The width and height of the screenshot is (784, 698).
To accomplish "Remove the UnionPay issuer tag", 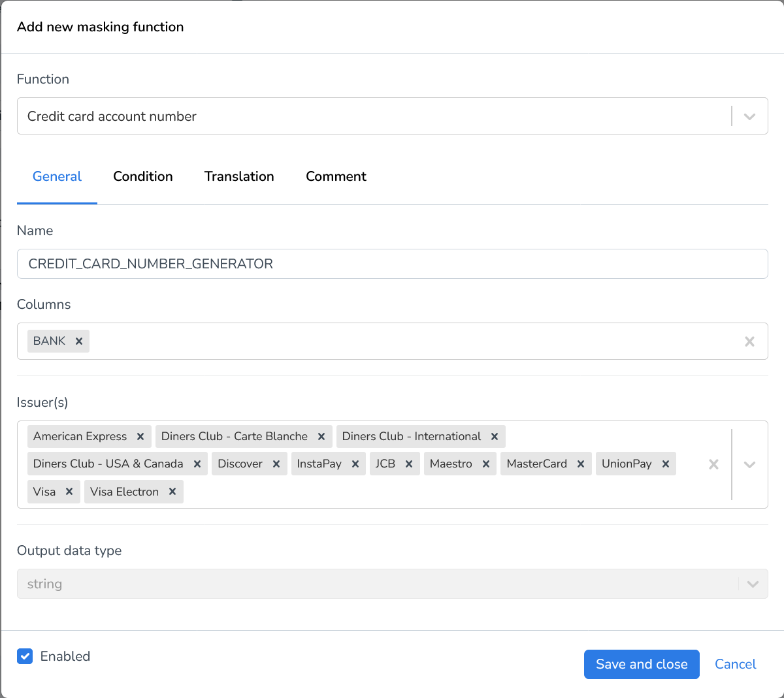I will click(x=665, y=464).
